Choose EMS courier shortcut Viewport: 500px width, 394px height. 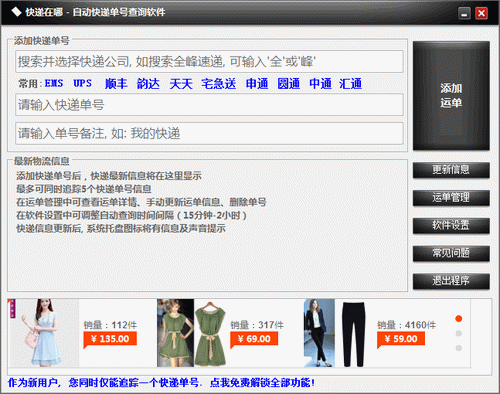point(54,83)
